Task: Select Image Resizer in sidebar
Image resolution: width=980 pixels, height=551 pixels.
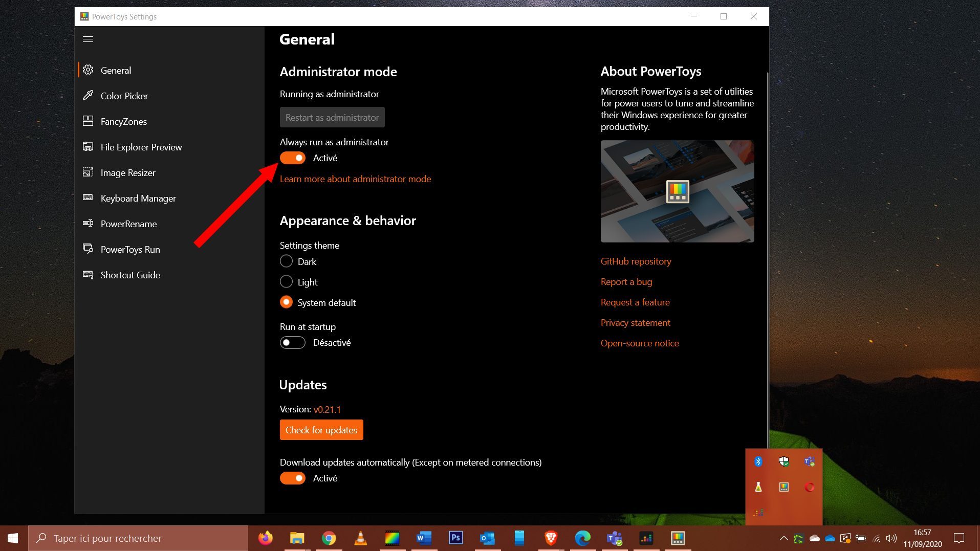Action: point(170,172)
